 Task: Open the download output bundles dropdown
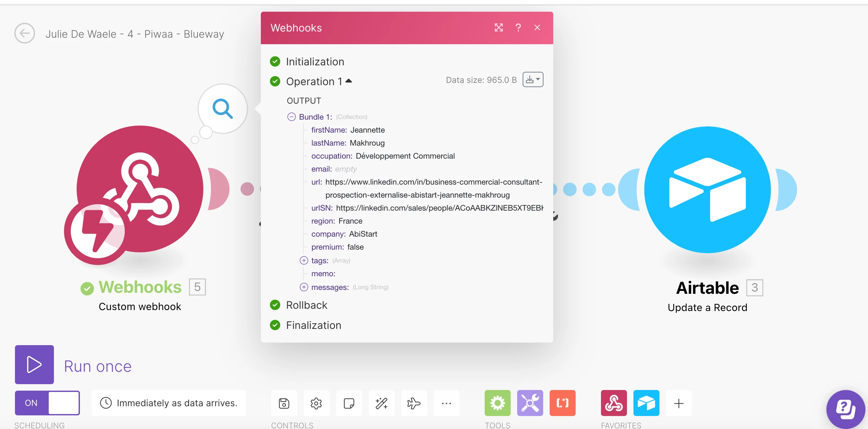point(533,80)
